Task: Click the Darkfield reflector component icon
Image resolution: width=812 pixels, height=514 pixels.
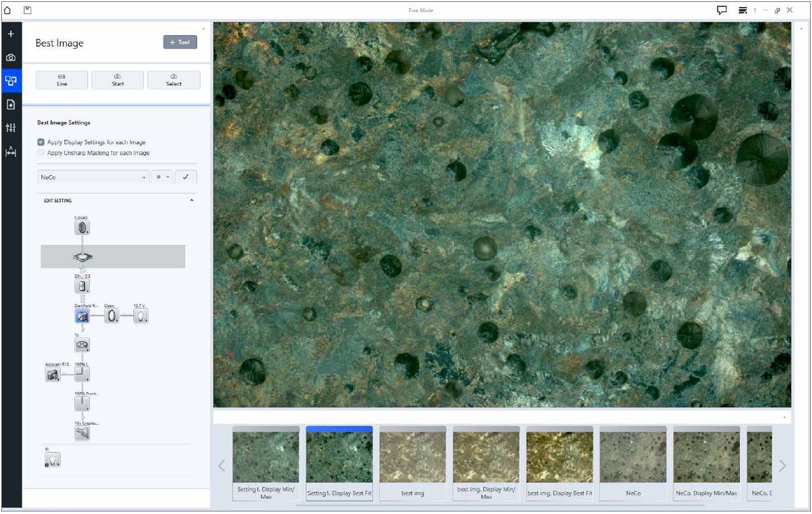Action: tap(82, 315)
